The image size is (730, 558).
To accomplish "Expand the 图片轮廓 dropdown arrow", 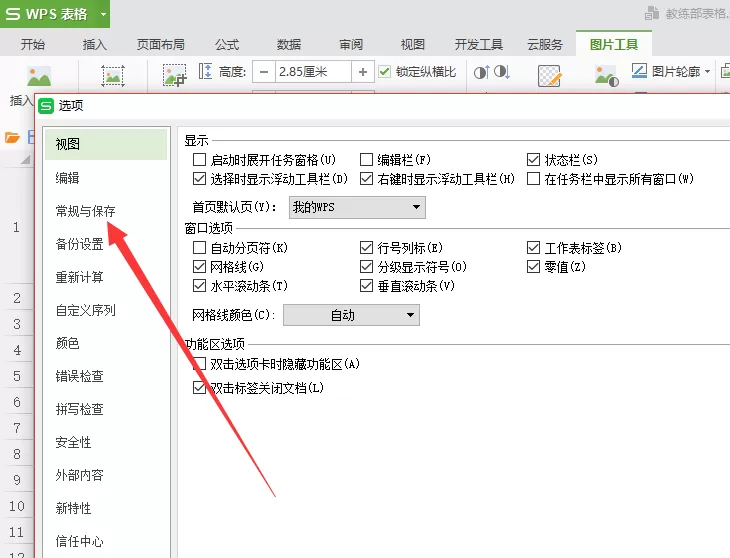I will click(x=708, y=72).
